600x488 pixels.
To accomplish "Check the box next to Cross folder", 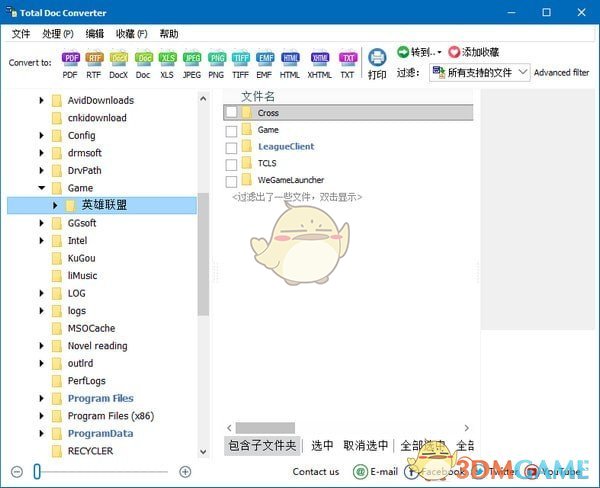I will tap(232, 114).
